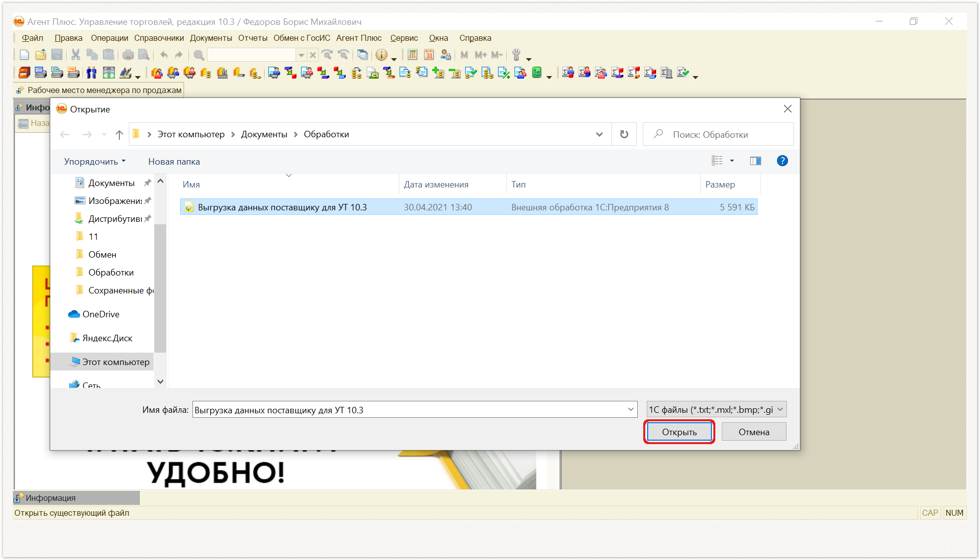Open the Справочники menu
This screenshot has height=560, width=980.
coord(159,38)
